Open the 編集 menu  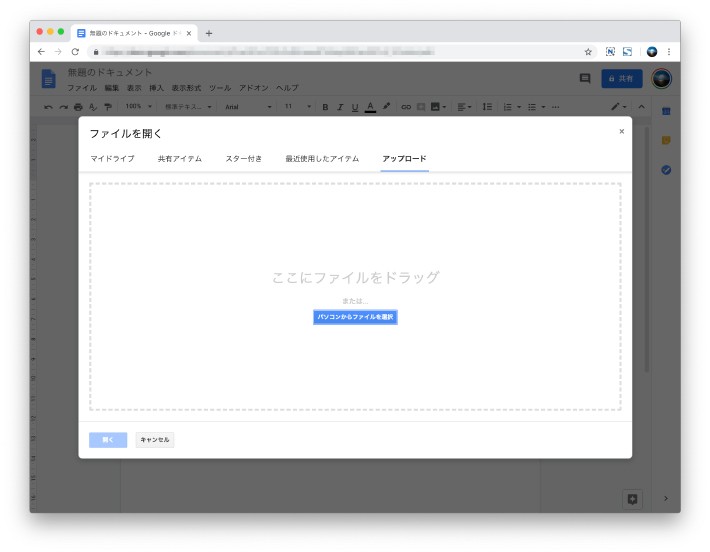111,88
